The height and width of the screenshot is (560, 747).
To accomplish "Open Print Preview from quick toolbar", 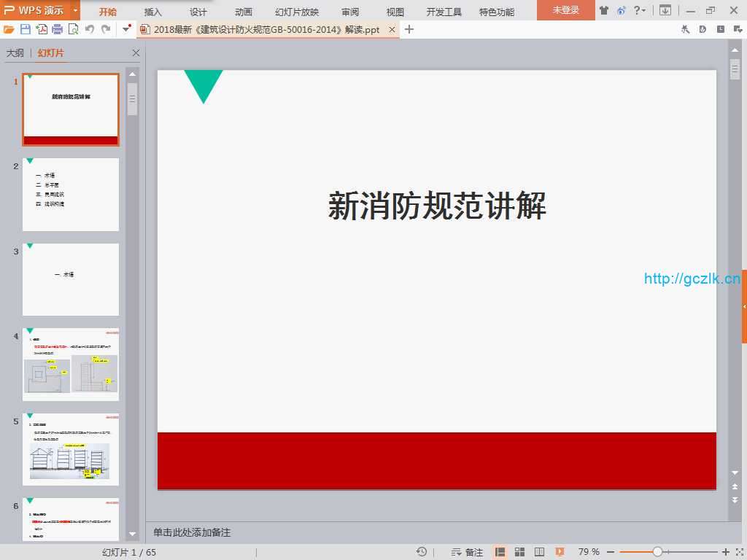I will (73, 29).
